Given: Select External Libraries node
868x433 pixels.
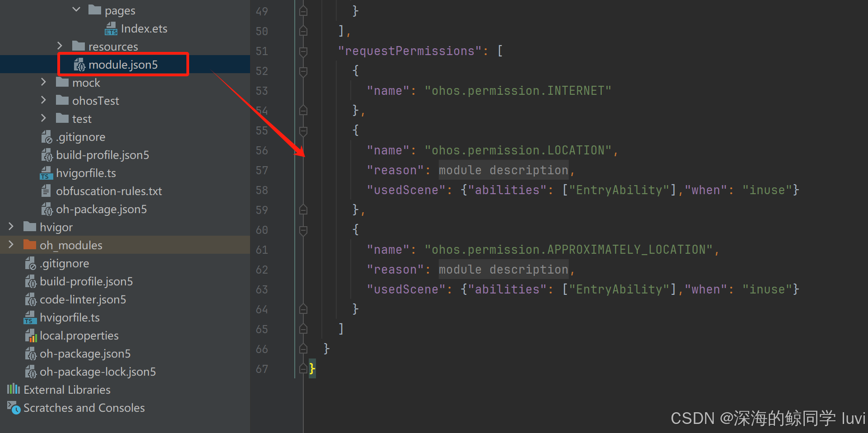Looking at the screenshot, I should 67,390.
